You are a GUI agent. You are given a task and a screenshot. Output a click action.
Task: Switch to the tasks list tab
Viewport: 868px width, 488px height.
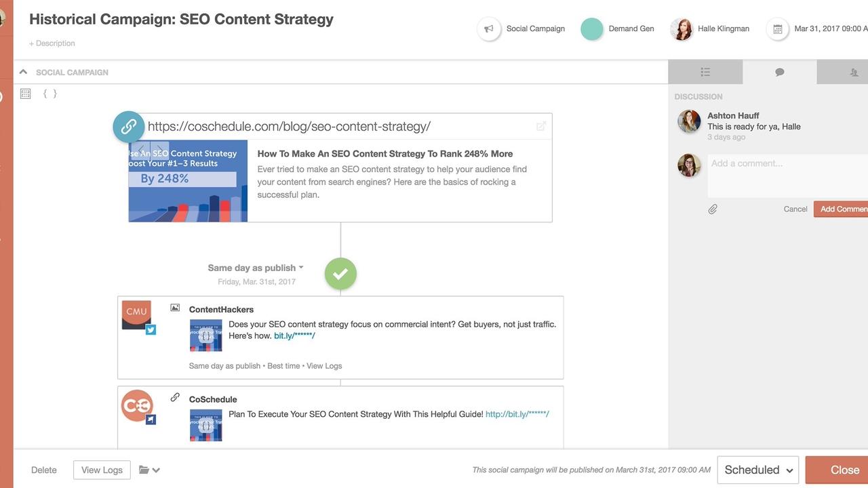tap(705, 72)
